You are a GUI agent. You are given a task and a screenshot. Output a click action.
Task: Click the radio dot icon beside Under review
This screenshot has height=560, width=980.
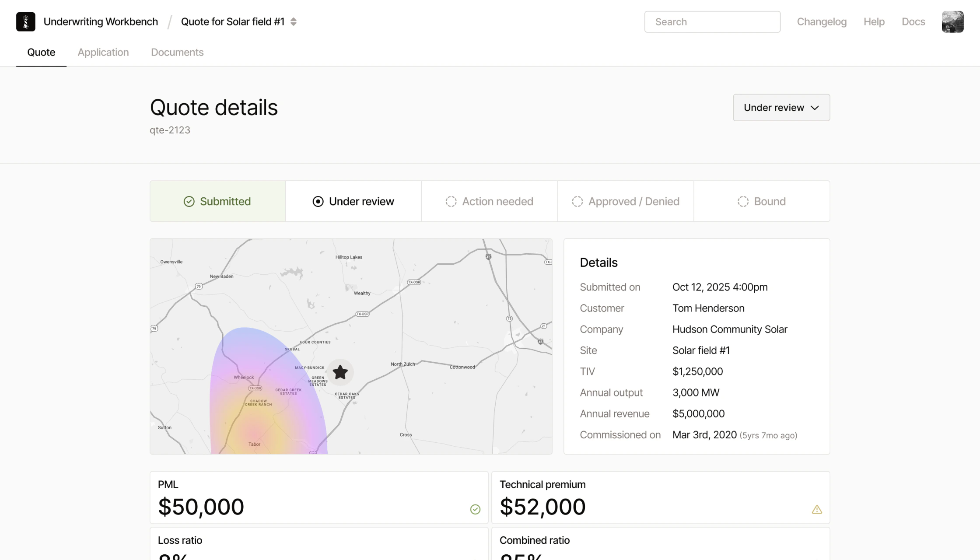point(318,201)
